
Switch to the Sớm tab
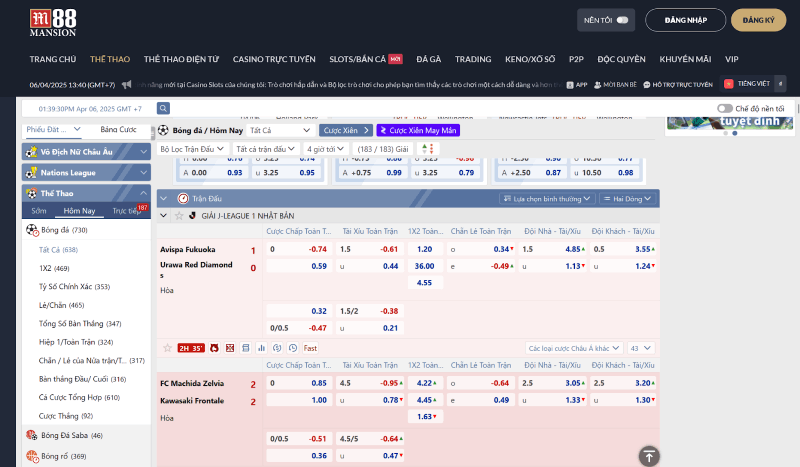click(x=39, y=211)
